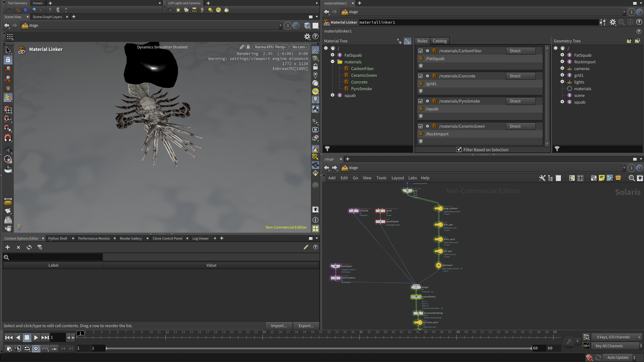
Task: Click the pause render icon in viewport sidebar
Action: (315, 130)
